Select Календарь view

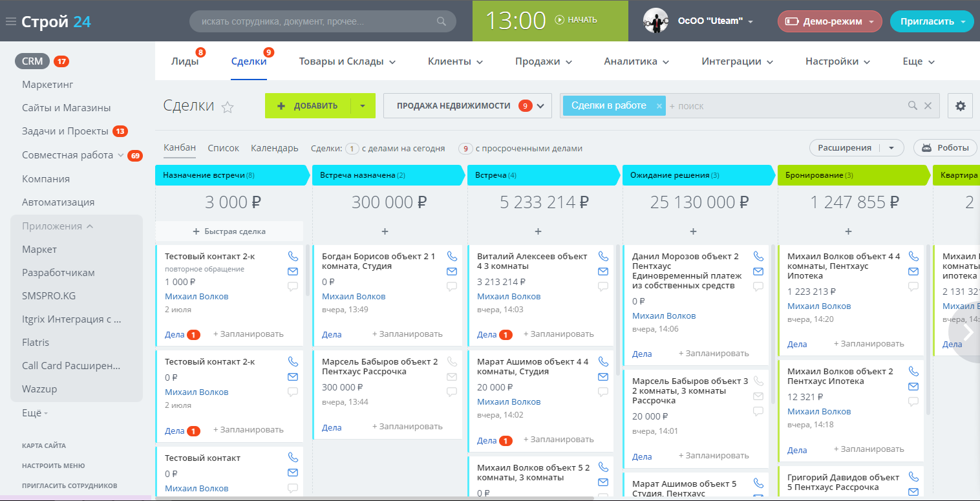275,148
